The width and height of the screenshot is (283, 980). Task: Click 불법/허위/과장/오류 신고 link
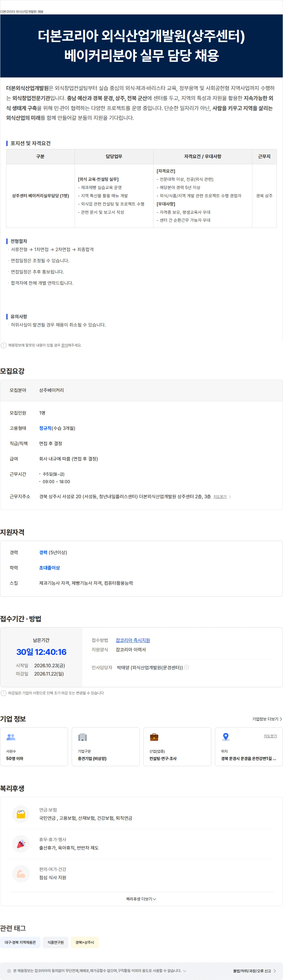(x=254, y=971)
